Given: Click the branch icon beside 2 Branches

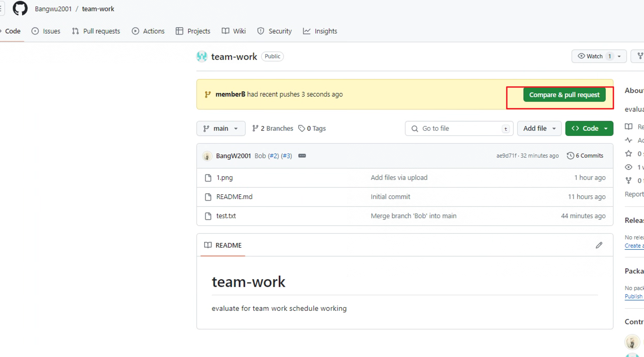Looking at the screenshot, I should [255, 128].
